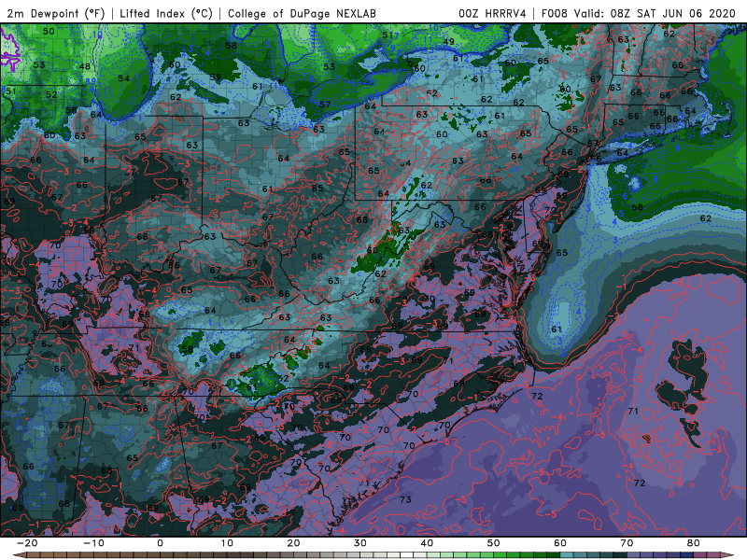This screenshot has height=560, width=747.
Task: Click the 40 label on the color scale
Action: (x=427, y=543)
